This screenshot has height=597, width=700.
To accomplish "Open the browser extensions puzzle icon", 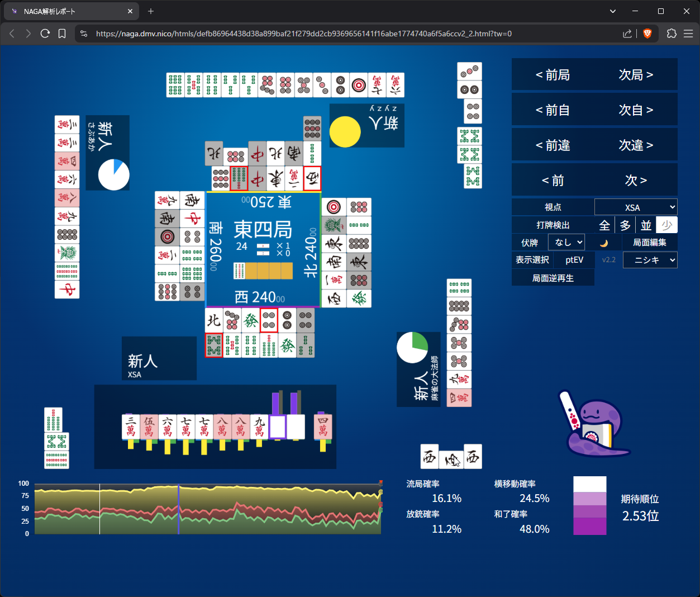I will (x=672, y=34).
